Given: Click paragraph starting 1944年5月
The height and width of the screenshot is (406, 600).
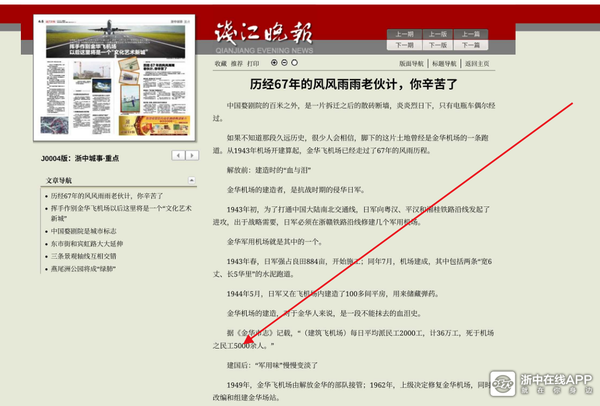Looking at the screenshot, I should pos(333,293).
